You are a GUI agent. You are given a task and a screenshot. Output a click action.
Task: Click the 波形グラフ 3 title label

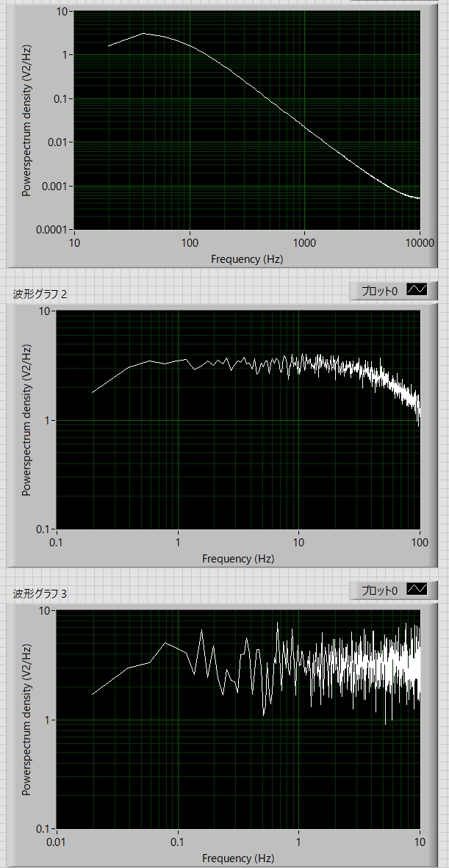(40, 593)
